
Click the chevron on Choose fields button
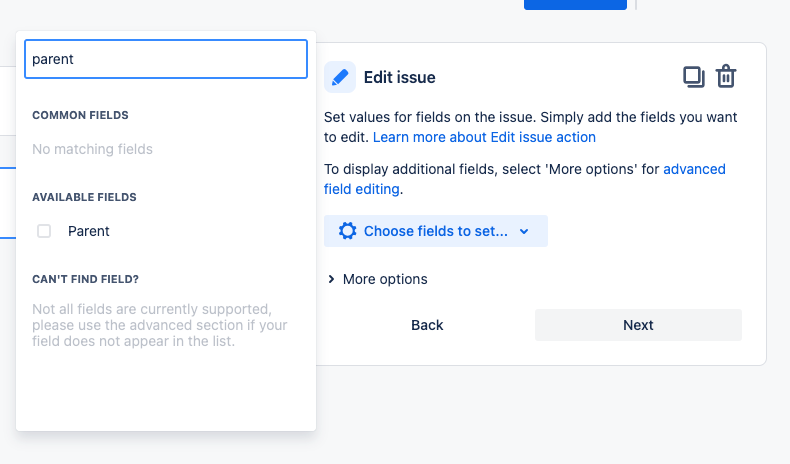coord(524,231)
